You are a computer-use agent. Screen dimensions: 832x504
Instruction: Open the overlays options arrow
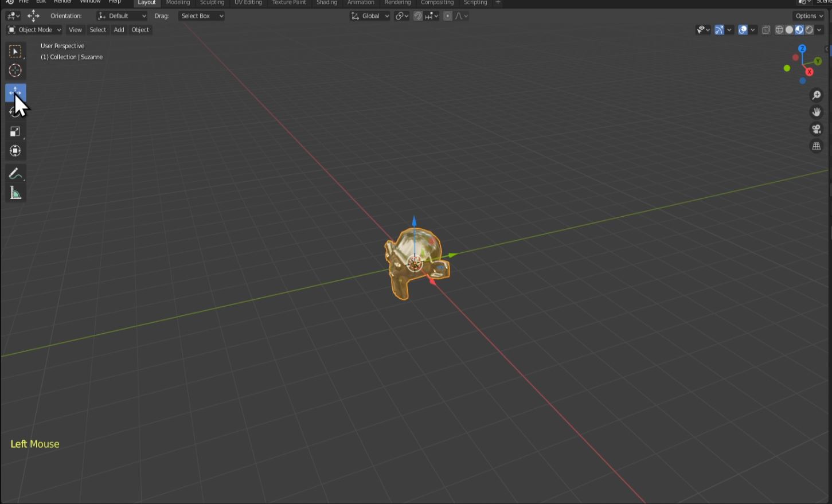point(753,30)
